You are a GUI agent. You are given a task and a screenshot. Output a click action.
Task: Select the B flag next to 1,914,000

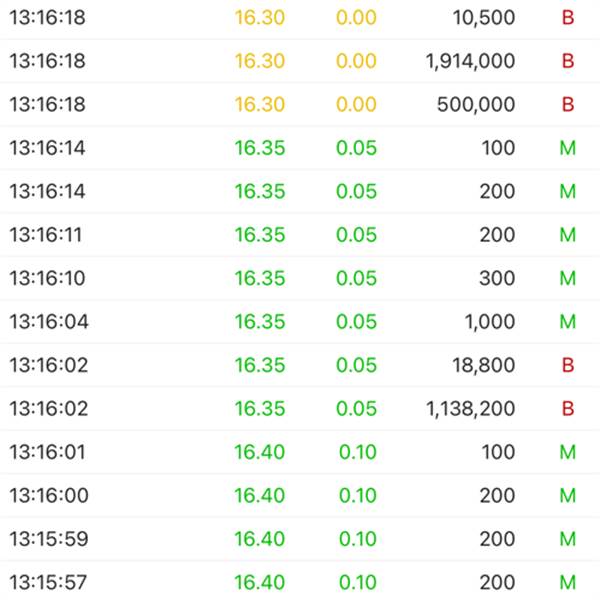(568, 61)
